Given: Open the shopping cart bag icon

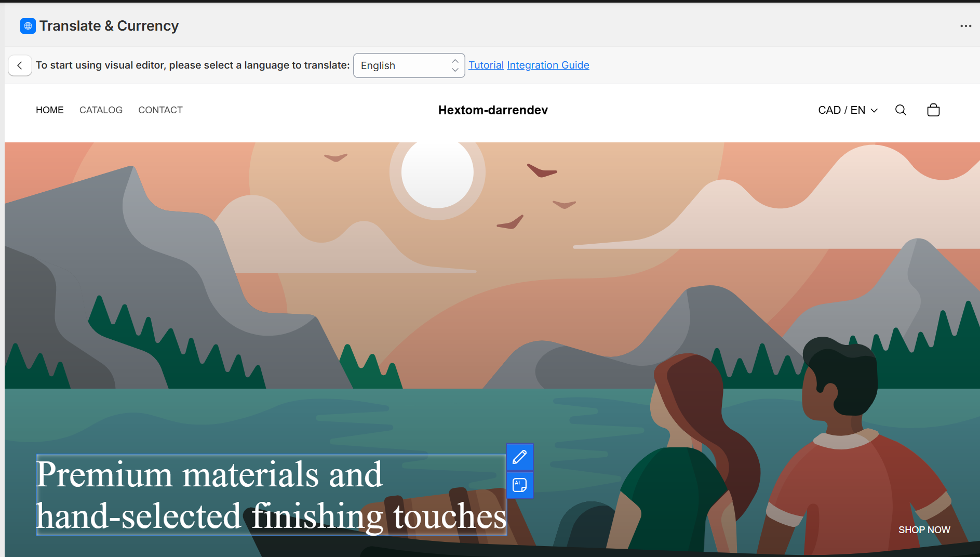Looking at the screenshot, I should (933, 110).
